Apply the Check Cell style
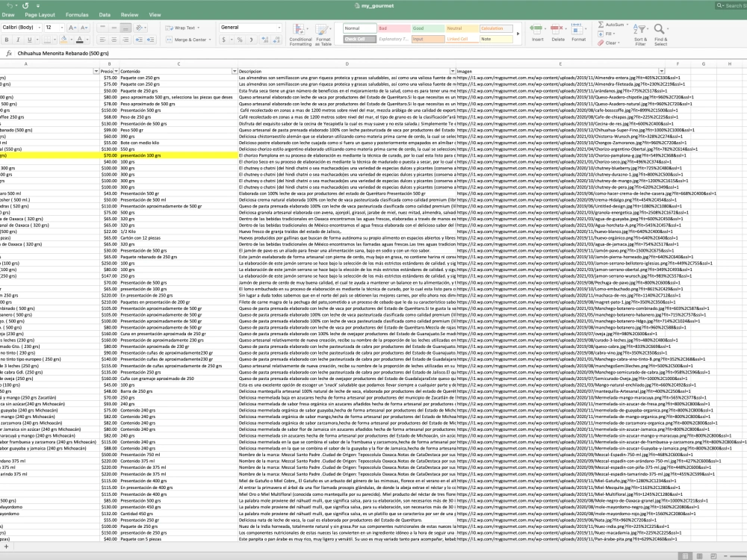This screenshot has height=560, width=747. (359, 39)
